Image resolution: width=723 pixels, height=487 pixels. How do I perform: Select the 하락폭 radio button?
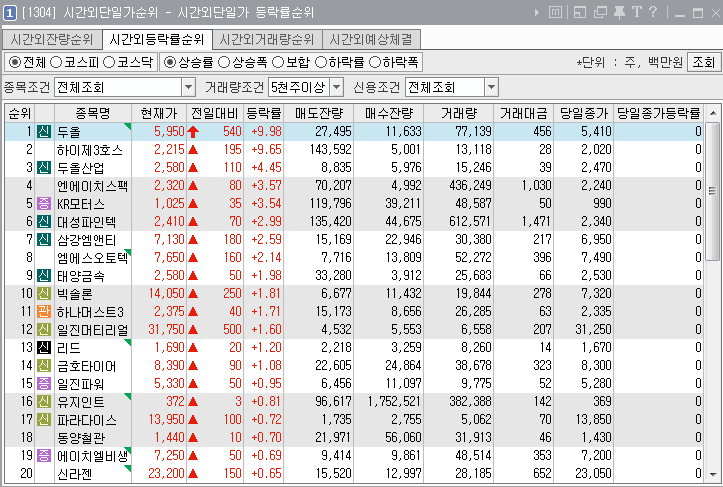coord(375,62)
